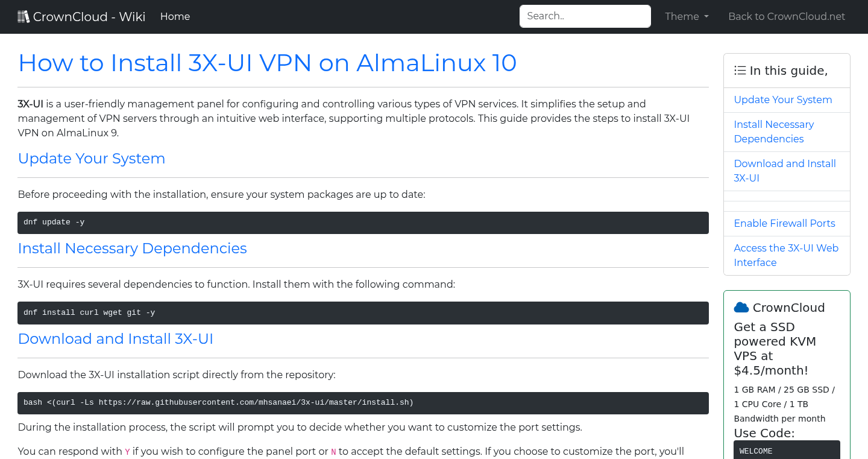Click the cloud icon in the CrownCloud card
The width and height of the screenshot is (868, 459).
(741, 307)
